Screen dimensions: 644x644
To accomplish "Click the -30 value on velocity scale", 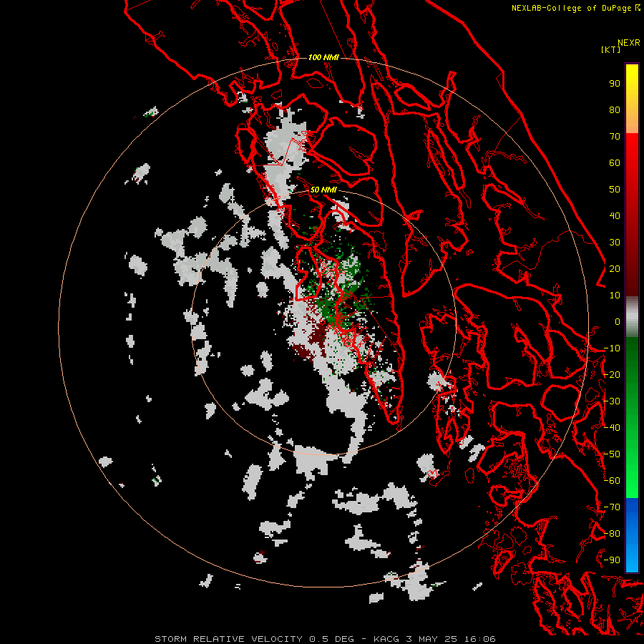I will click(612, 401).
